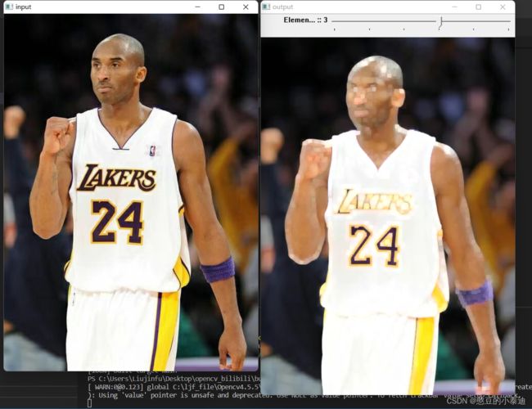Click the Element size trackbar slider handle

[440, 22]
